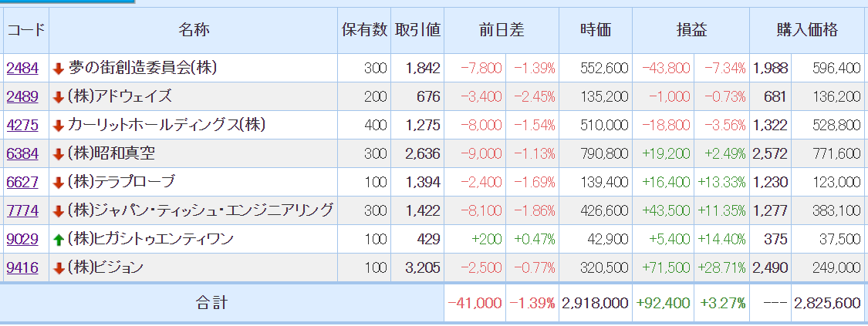
Task: Open stock code 2484 link
Action: [22, 69]
